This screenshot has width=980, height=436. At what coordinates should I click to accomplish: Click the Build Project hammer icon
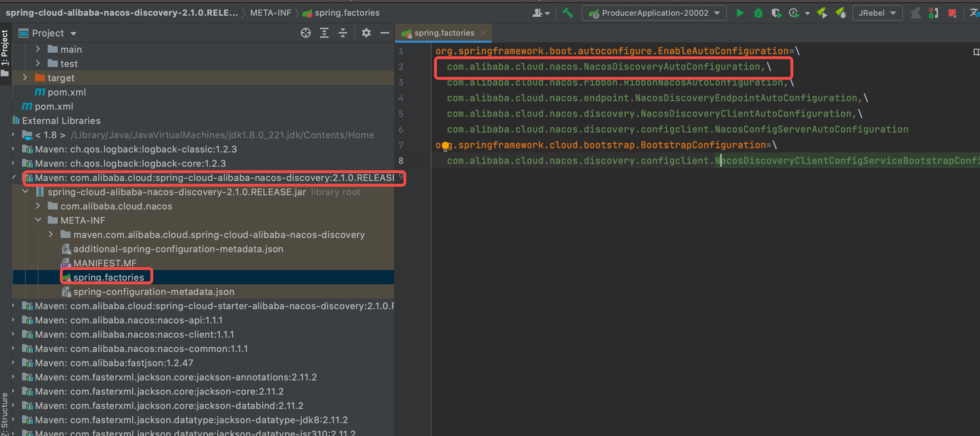tap(568, 13)
